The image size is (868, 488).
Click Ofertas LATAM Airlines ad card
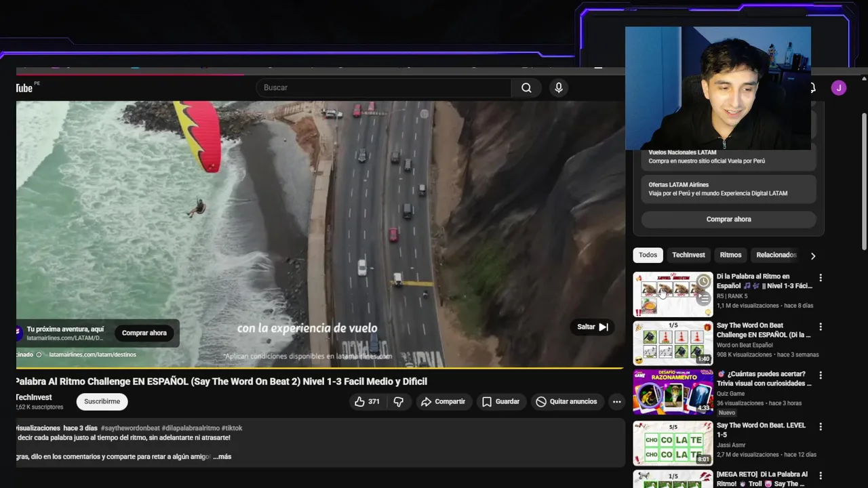728,188
